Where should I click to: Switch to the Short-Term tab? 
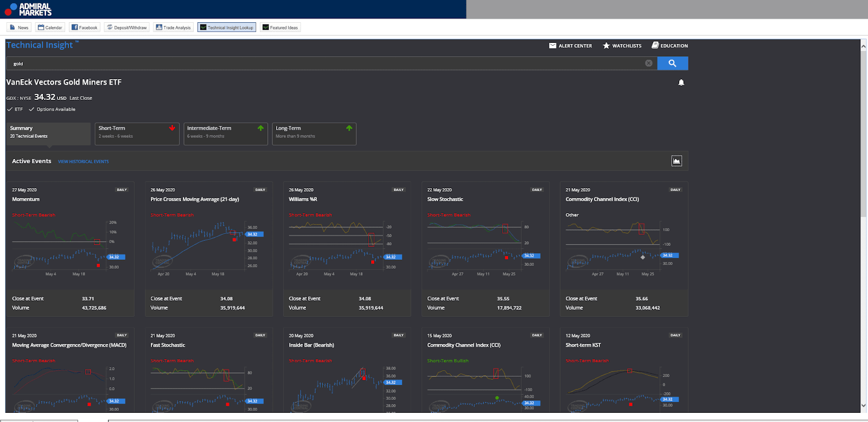(x=137, y=133)
